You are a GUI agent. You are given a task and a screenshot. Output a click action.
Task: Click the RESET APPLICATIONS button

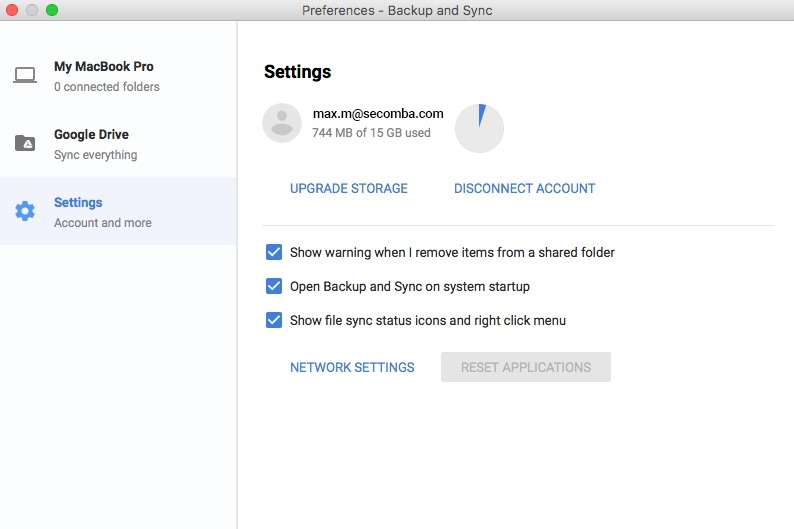point(526,367)
